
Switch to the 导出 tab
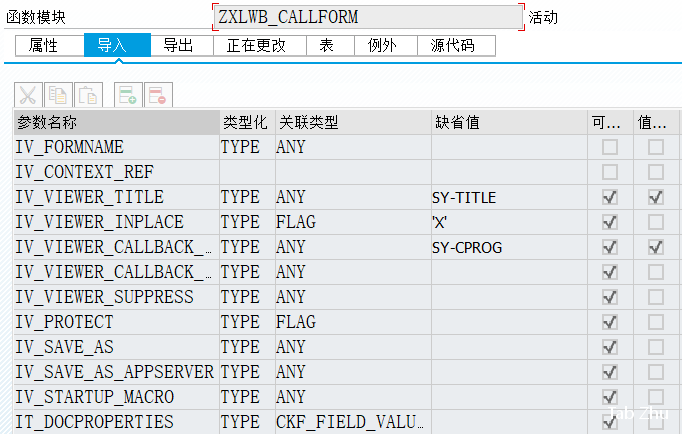tap(182, 46)
